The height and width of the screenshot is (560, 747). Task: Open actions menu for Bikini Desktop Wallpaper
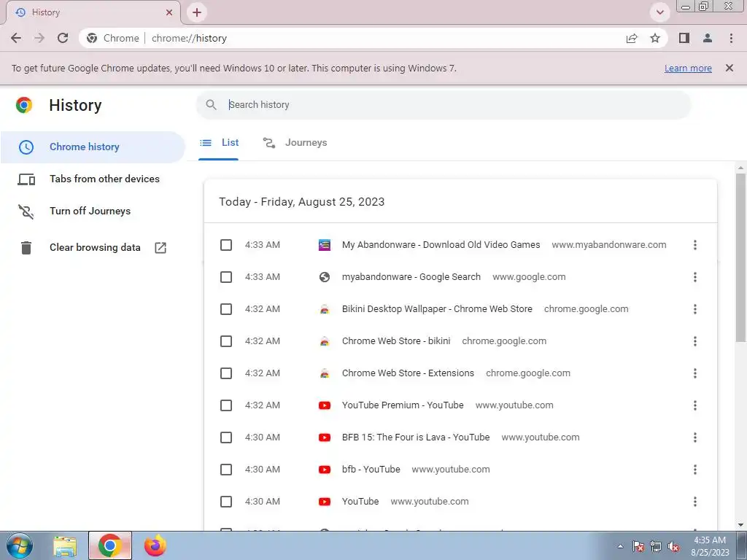[x=695, y=309]
